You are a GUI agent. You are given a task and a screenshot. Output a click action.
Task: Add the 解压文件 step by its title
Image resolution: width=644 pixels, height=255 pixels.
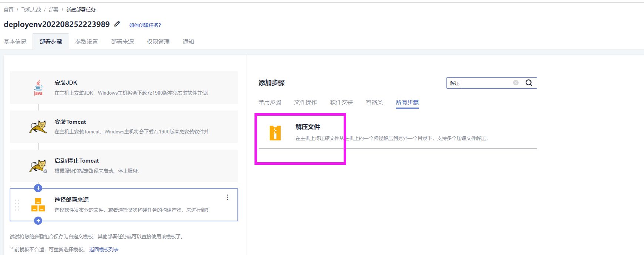point(308,127)
